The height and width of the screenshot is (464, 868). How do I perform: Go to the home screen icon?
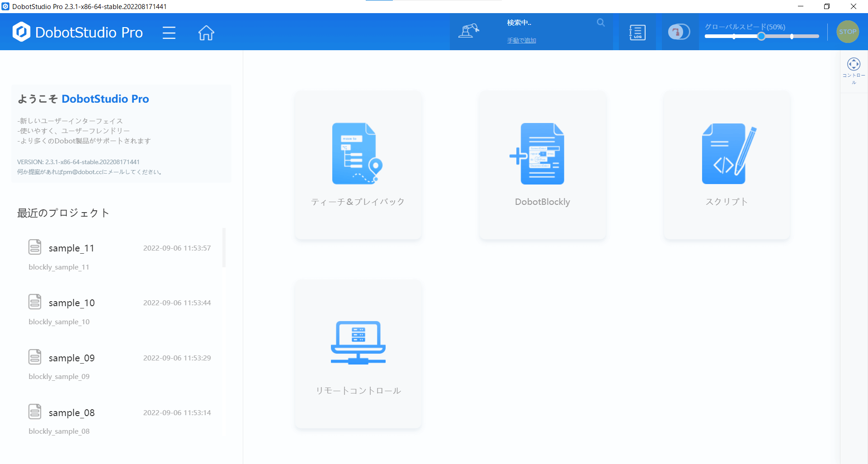pos(206,33)
